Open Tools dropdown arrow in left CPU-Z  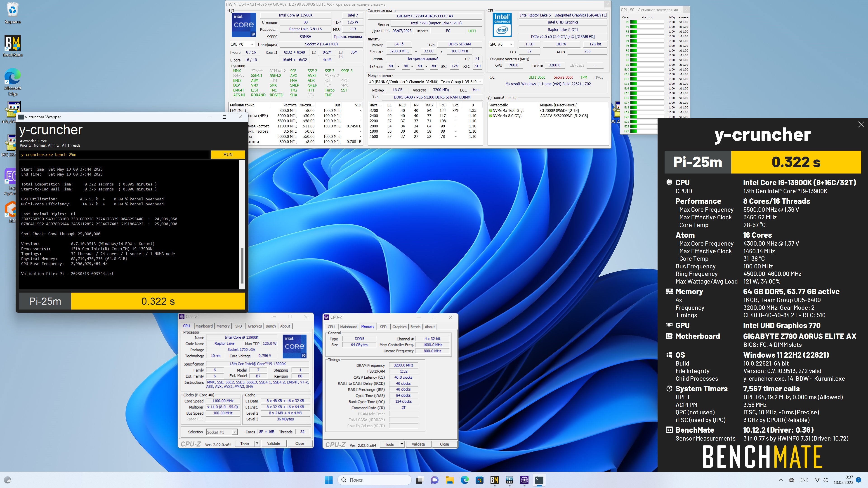[257, 443]
